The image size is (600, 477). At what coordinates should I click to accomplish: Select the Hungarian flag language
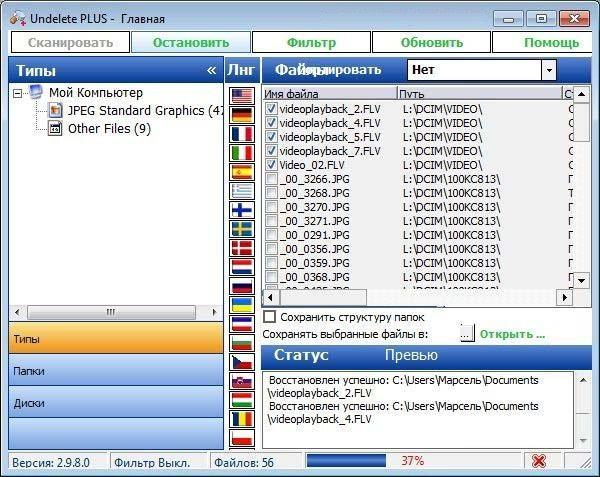pos(242,400)
